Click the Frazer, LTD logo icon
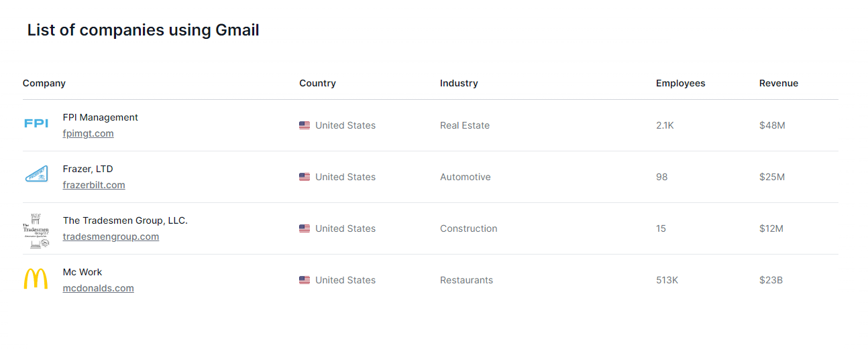The image size is (868, 349). 36,175
